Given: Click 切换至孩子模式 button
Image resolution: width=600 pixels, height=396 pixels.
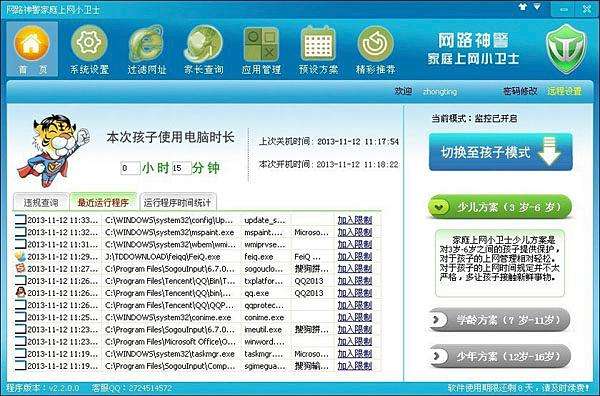Looking at the screenshot, I should click(501, 152).
